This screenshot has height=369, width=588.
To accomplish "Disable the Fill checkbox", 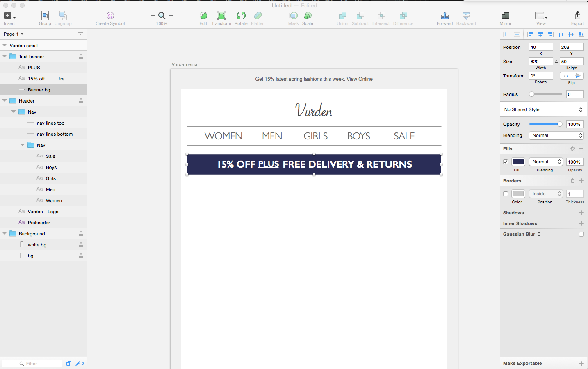I will pos(506,162).
